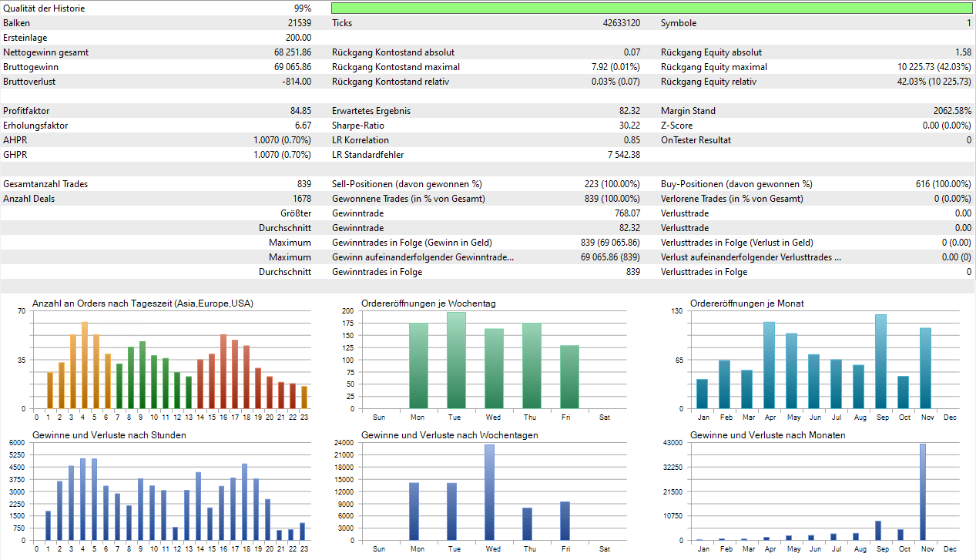
Task: Select the Bruttoverlust value -814.00
Action: [297, 82]
